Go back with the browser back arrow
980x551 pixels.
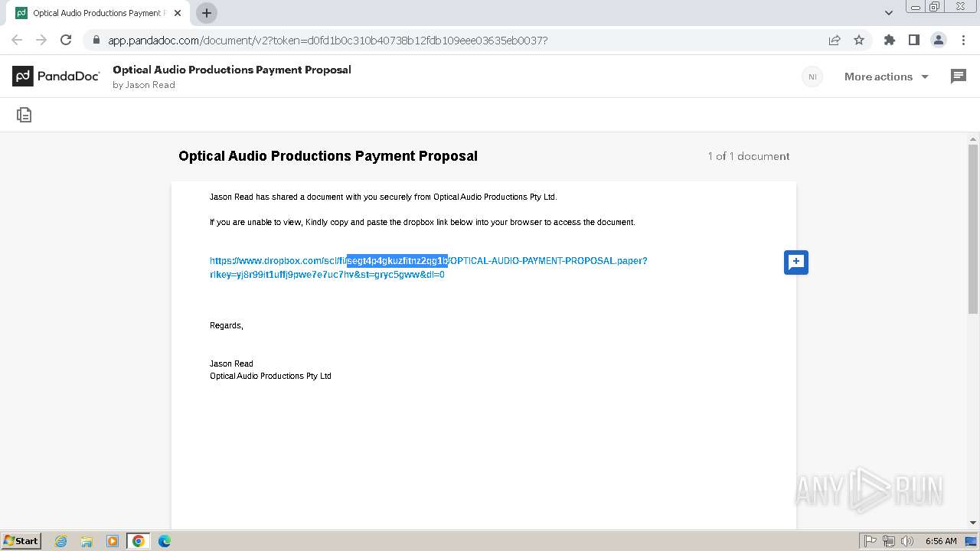point(17,40)
